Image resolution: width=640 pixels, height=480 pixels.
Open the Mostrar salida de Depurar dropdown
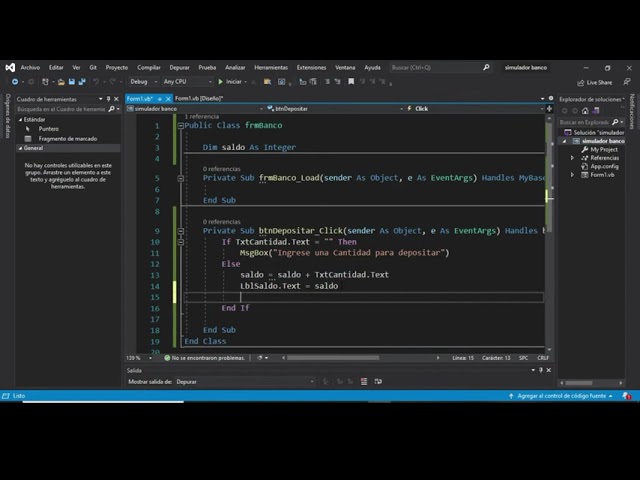pos(245,382)
